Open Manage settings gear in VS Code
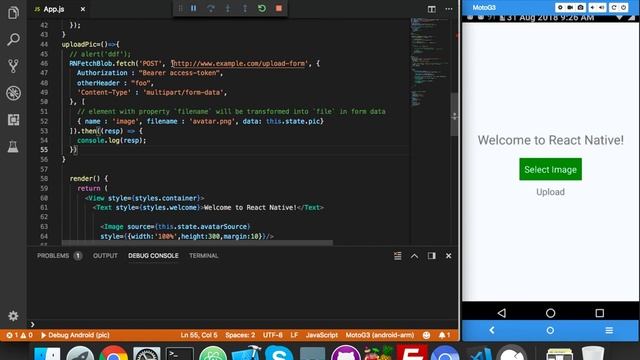640x360 pixels. 13,316
